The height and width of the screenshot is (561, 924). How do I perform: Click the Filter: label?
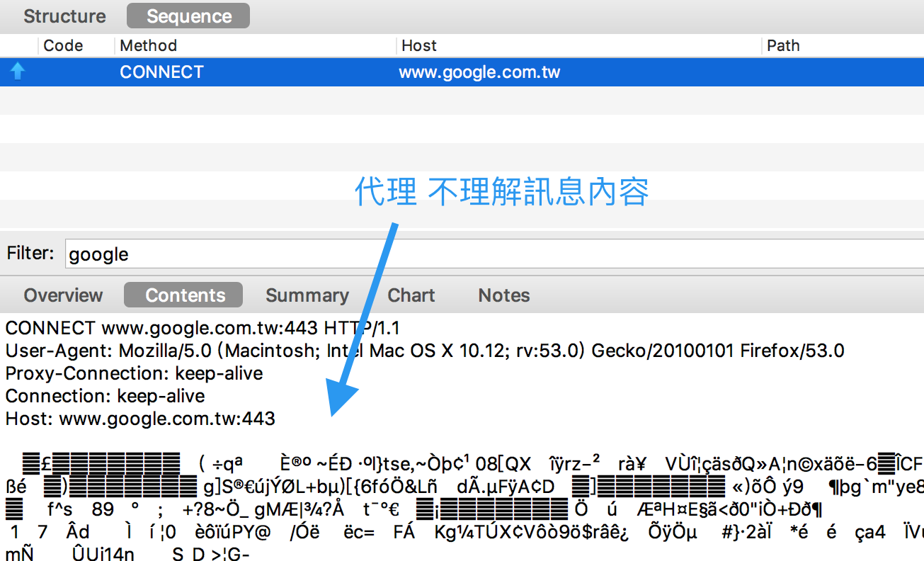point(30,253)
